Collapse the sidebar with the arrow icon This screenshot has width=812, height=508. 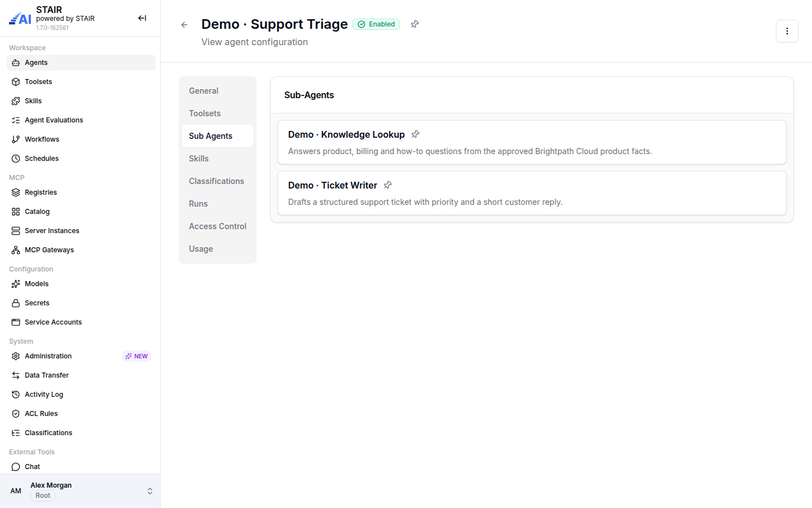(142, 18)
